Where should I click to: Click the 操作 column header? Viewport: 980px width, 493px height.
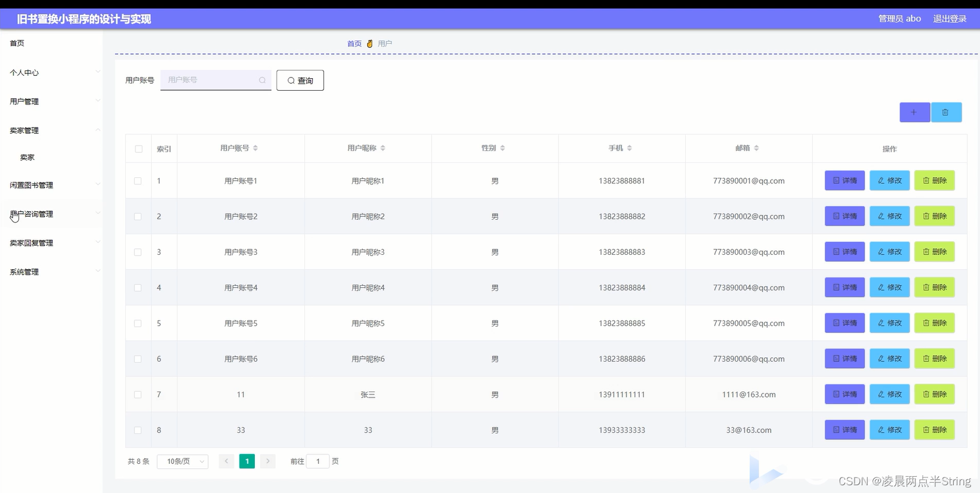click(889, 149)
